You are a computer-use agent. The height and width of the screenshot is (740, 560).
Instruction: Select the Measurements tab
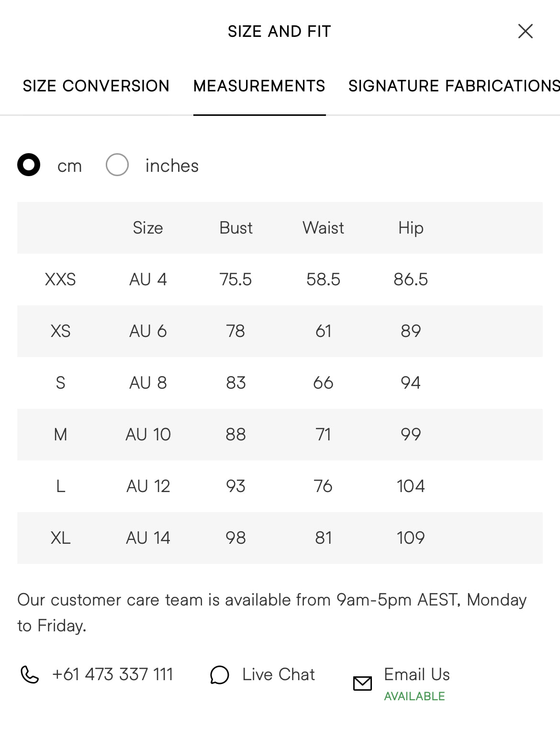[259, 86]
